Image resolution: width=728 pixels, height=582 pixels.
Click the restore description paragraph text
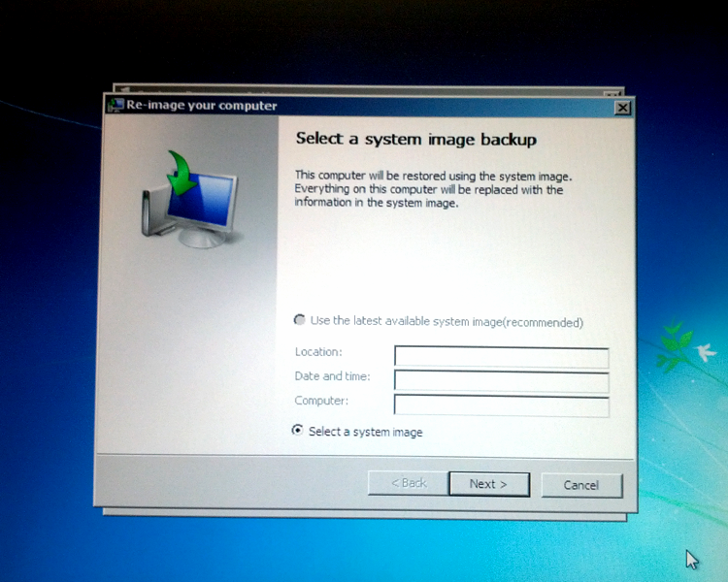[x=432, y=189]
